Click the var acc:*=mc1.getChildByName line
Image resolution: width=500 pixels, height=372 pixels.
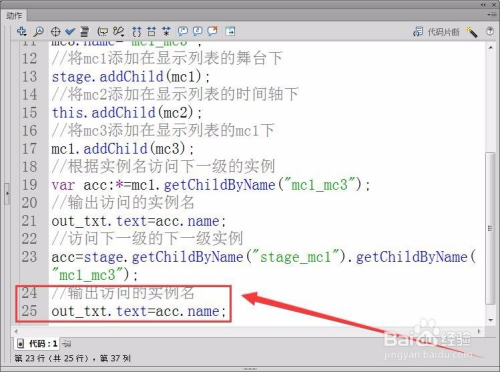click(x=211, y=185)
